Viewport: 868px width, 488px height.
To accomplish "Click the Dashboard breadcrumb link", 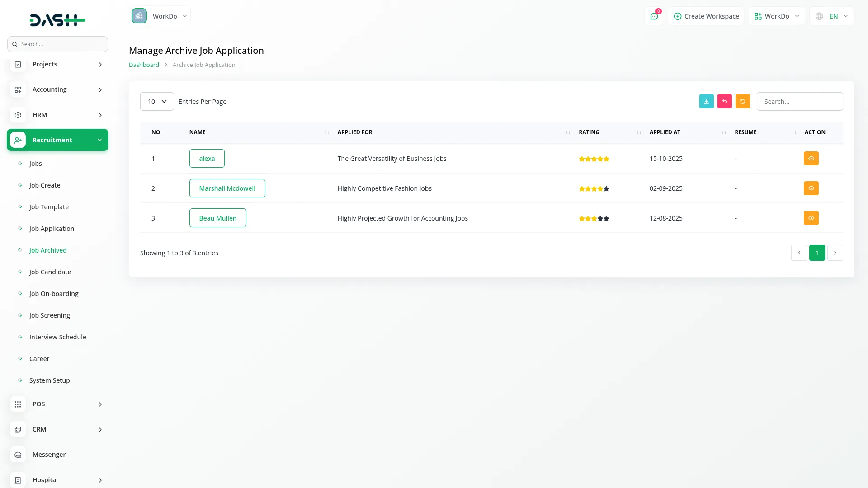I will [x=144, y=65].
